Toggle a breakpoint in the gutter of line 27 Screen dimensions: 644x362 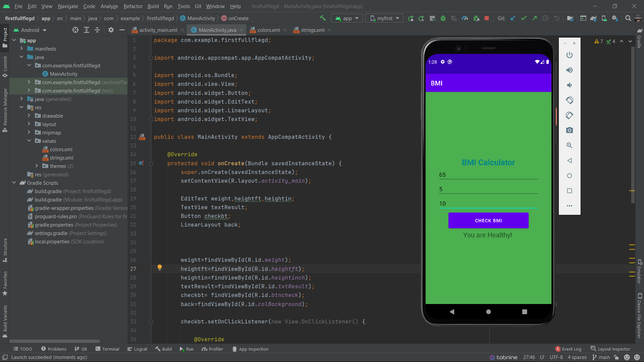click(x=145, y=269)
